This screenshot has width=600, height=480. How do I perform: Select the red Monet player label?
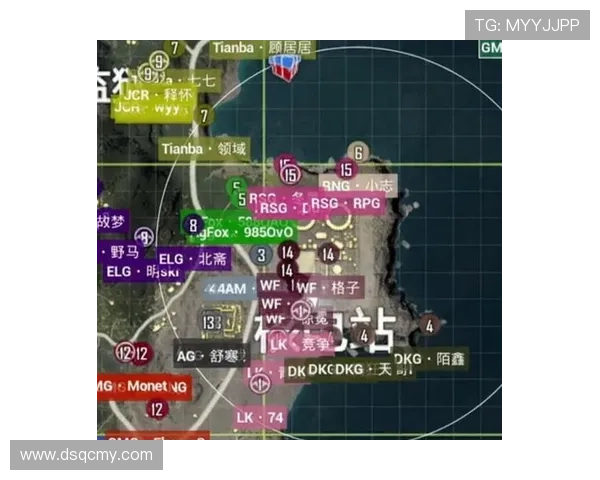click(x=143, y=386)
